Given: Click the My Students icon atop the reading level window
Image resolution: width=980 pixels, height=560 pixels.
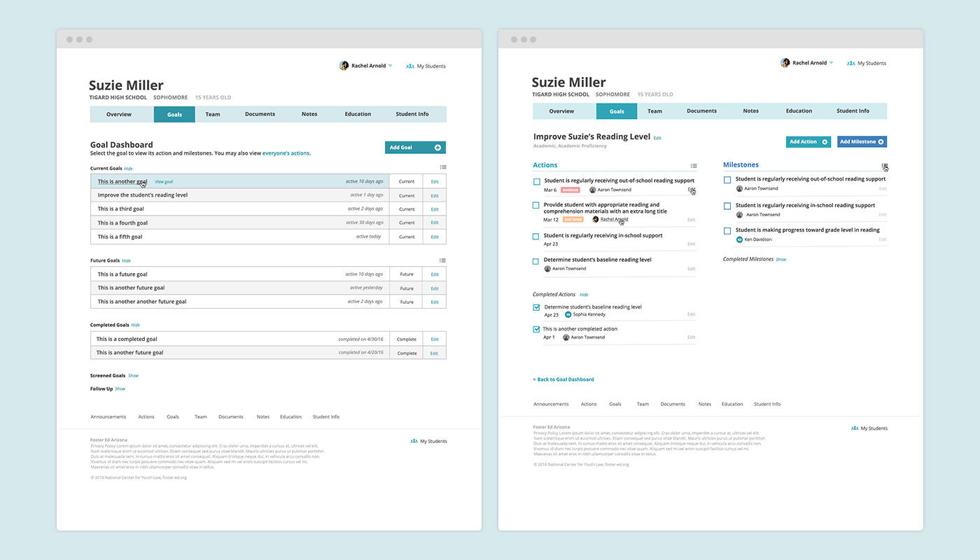Looking at the screenshot, I should [851, 63].
